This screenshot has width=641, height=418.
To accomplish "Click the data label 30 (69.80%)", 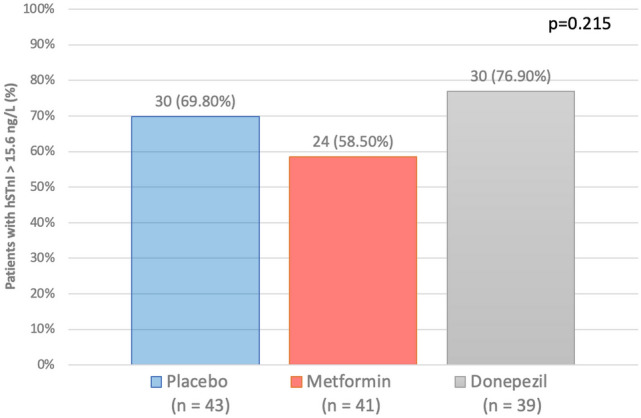I will 195,102.
